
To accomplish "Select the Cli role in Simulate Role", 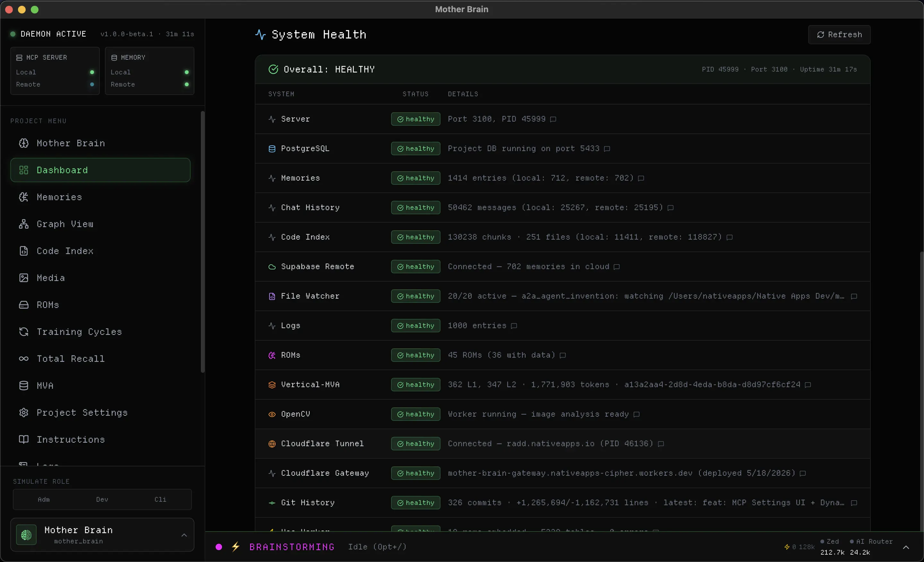I will click(x=160, y=499).
